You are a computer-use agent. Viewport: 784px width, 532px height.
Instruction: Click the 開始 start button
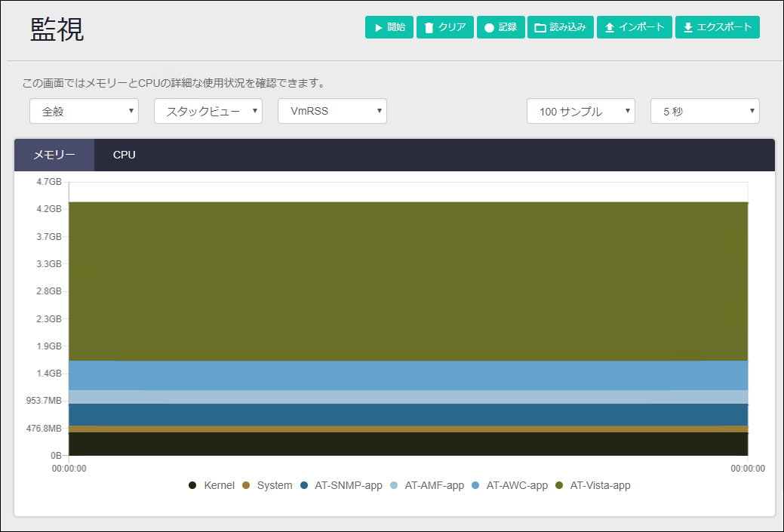389,27
